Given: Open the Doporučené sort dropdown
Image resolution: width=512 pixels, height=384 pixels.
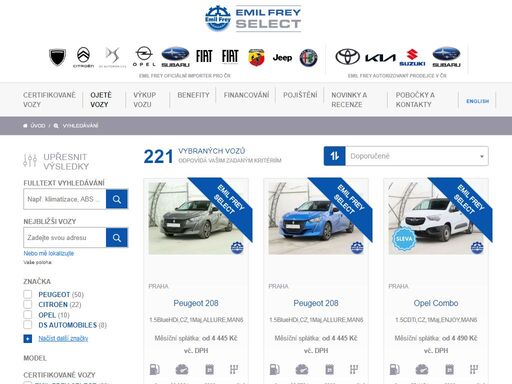Looking at the screenshot, I should (417, 156).
